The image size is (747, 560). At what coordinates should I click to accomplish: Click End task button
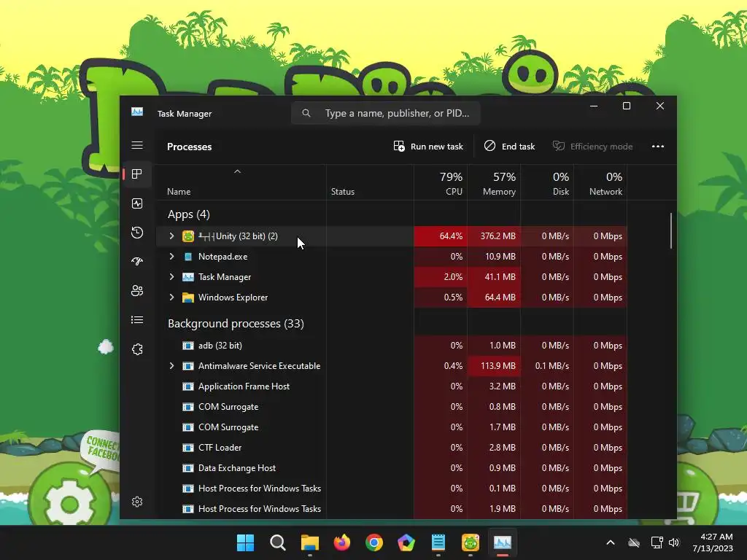click(510, 147)
